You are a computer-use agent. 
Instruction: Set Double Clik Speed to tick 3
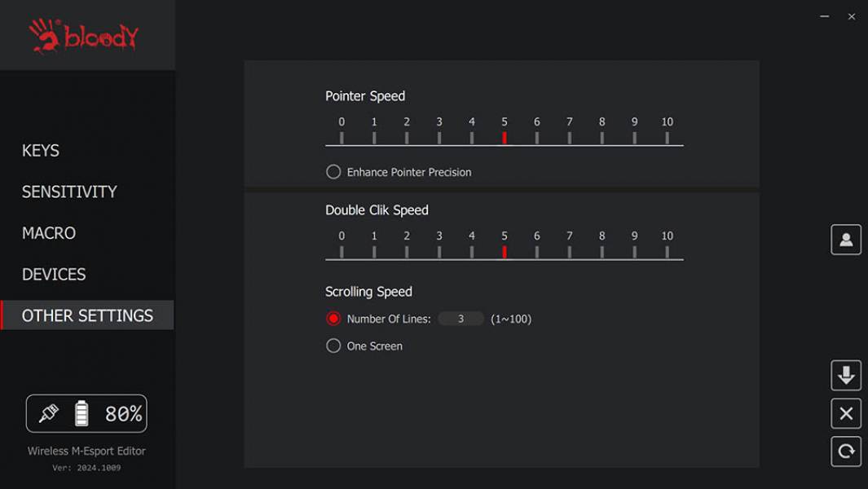[439, 251]
